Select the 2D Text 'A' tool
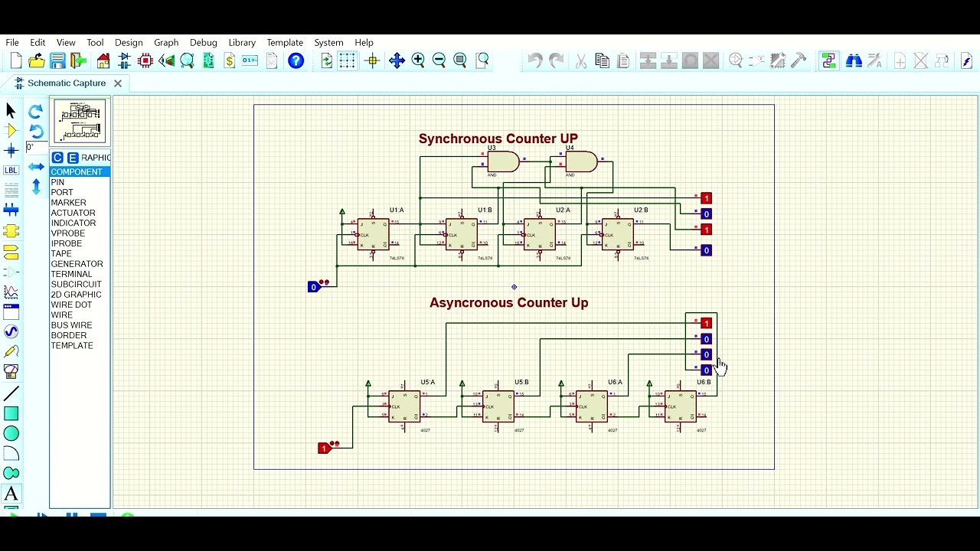Screen dimensions: 980x551 click(x=11, y=494)
